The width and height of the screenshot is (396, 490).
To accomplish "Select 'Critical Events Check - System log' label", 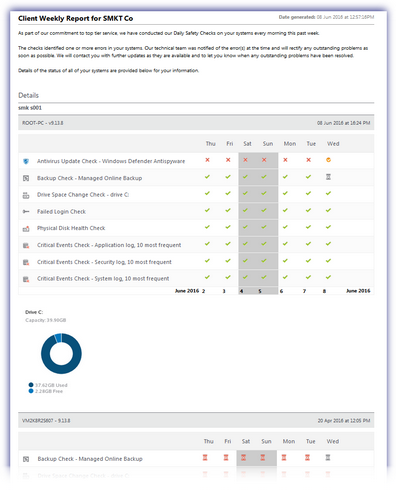I will [x=103, y=279].
